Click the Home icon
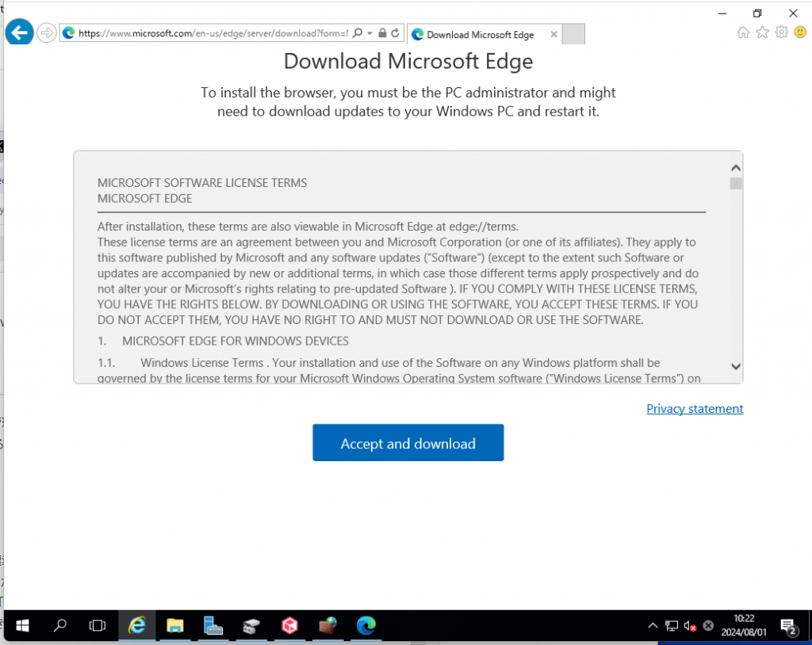This screenshot has width=812, height=645. click(x=743, y=32)
